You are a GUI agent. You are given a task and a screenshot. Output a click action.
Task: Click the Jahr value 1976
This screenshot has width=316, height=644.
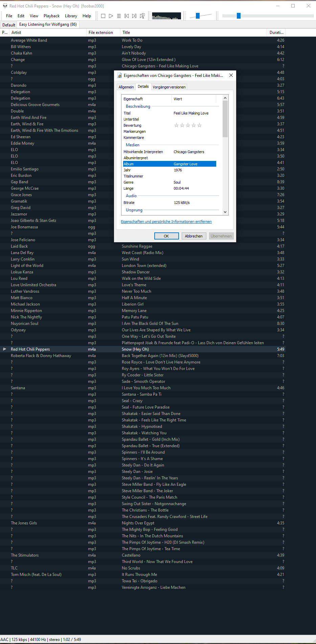pyautogui.click(x=178, y=170)
